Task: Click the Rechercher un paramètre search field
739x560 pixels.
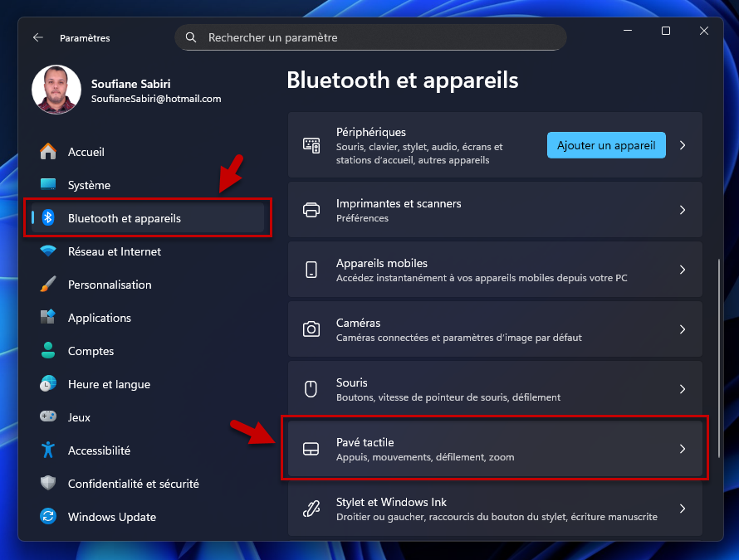Action: [369, 37]
